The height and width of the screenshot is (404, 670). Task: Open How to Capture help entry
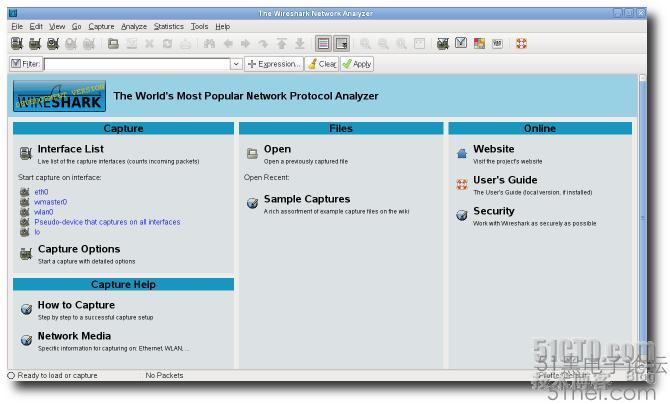pyautogui.click(x=76, y=305)
